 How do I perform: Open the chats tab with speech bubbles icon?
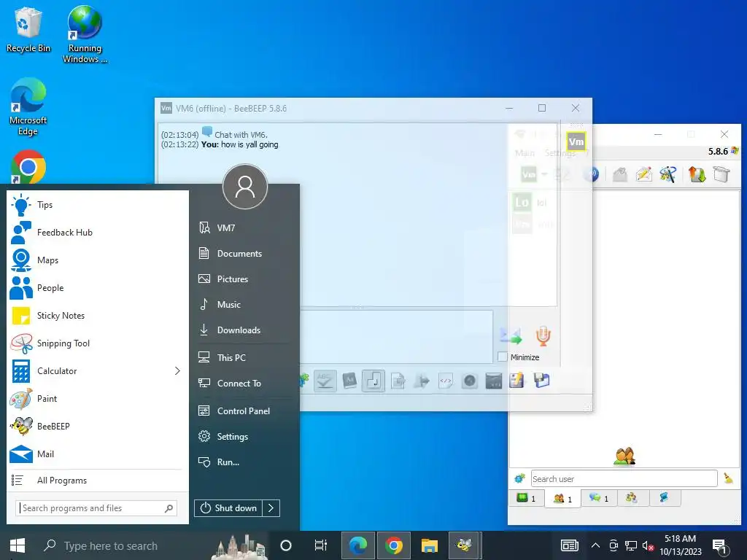pyautogui.click(x=599, y=499)
